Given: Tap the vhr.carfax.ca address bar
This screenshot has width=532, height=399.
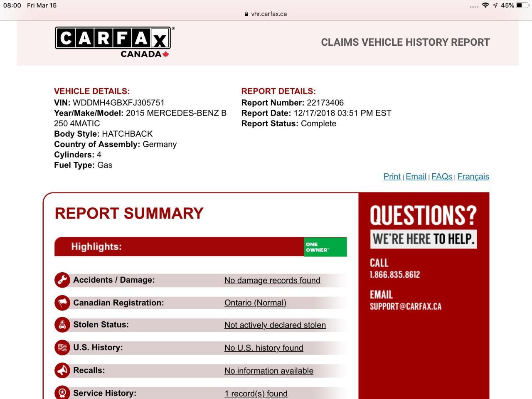Looking at the screenshot, I should [x=266, y=14].
